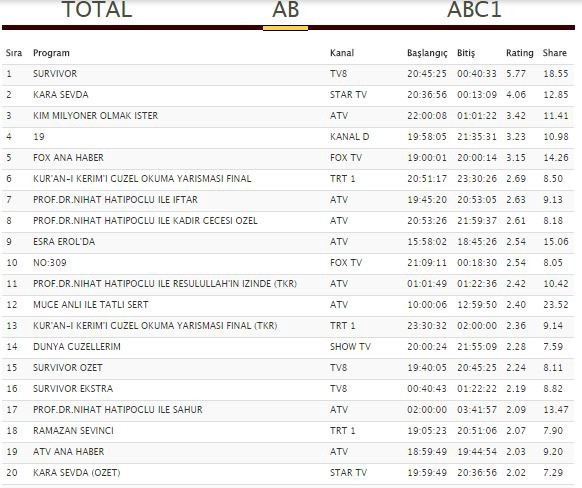Click share value 13.47
Viewport: 582px width, 488px height.
pyautogui.click(x=556, y=409)
